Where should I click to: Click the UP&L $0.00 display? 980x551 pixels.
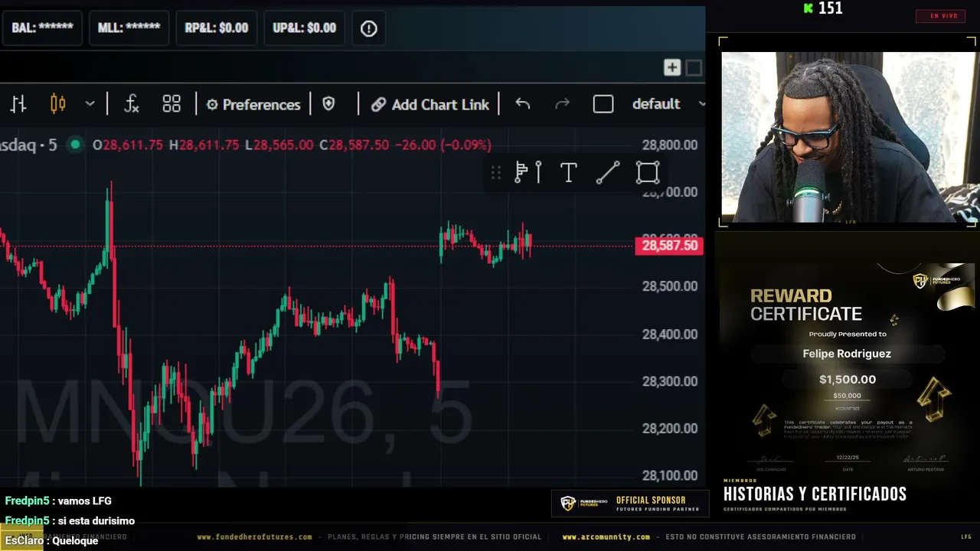coord(305,28)
